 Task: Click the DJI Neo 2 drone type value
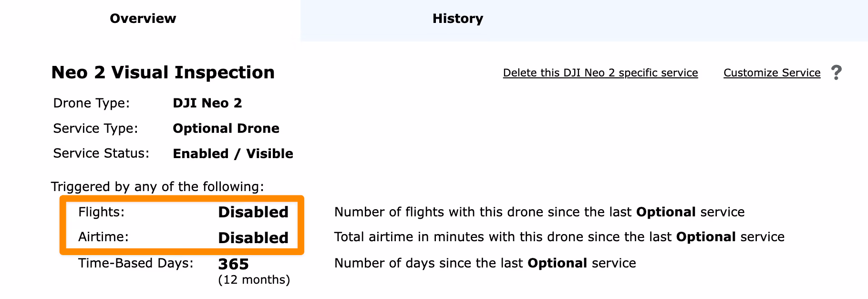(207, 103)
